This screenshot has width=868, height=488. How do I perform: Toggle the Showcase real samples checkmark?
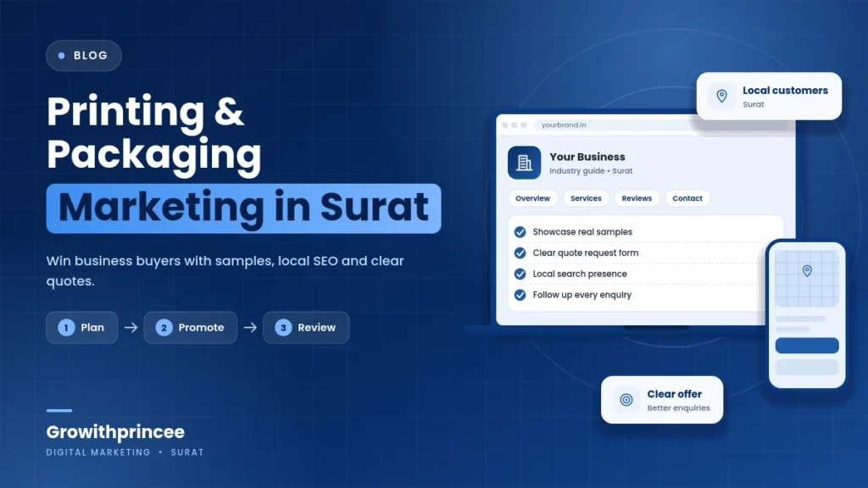pos(520,232)
